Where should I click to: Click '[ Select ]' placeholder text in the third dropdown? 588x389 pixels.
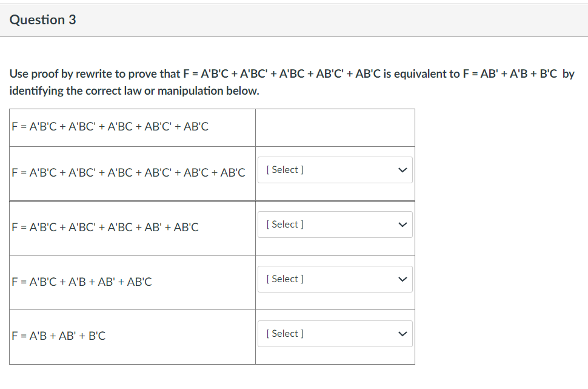click(x=285, y=279)
